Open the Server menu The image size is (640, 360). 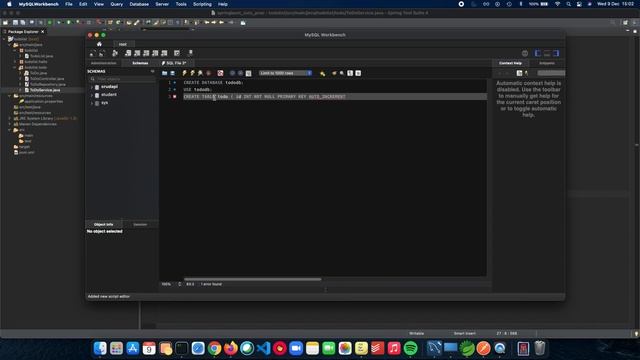162,4
